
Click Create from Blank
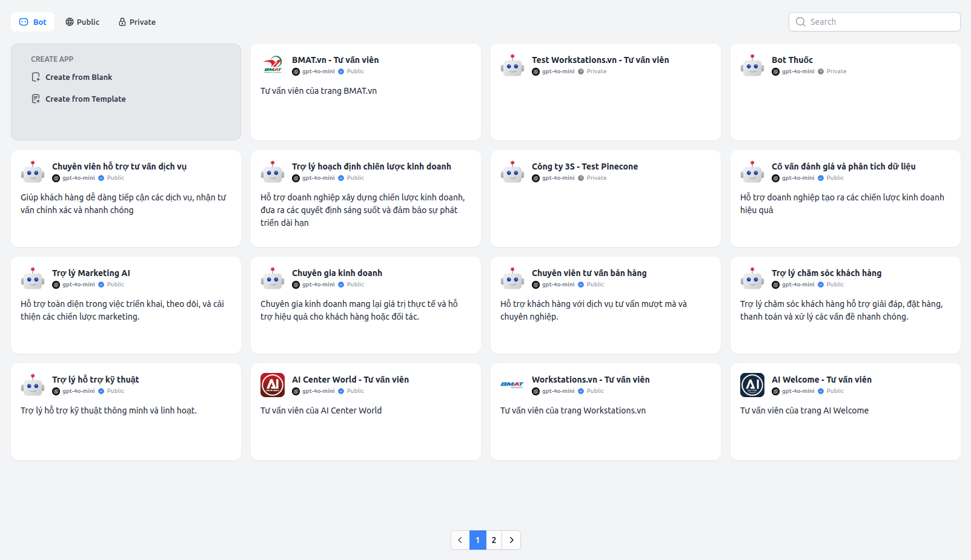(78, 77)
